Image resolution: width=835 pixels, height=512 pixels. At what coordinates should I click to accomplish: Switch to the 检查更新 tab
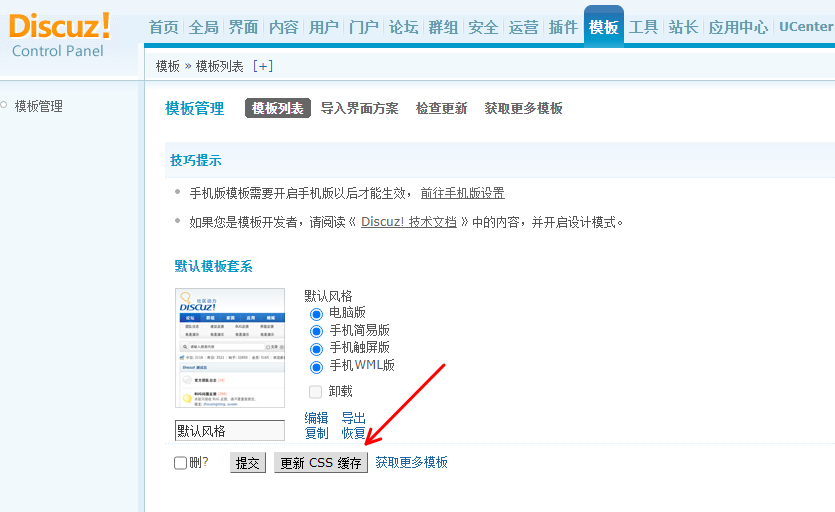pyautogui.click(x=441, y=108)
